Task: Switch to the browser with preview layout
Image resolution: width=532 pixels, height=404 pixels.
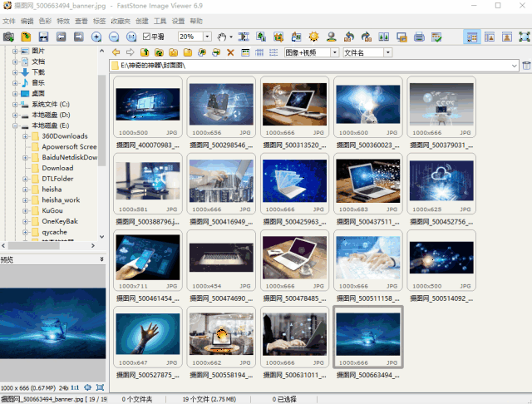Action: [490, 37]
